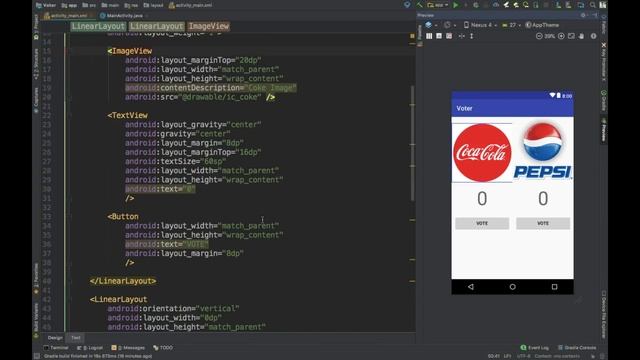640x360 pixels.
Task: Open the Gradle side panel on right
Action: coord(603,100)
